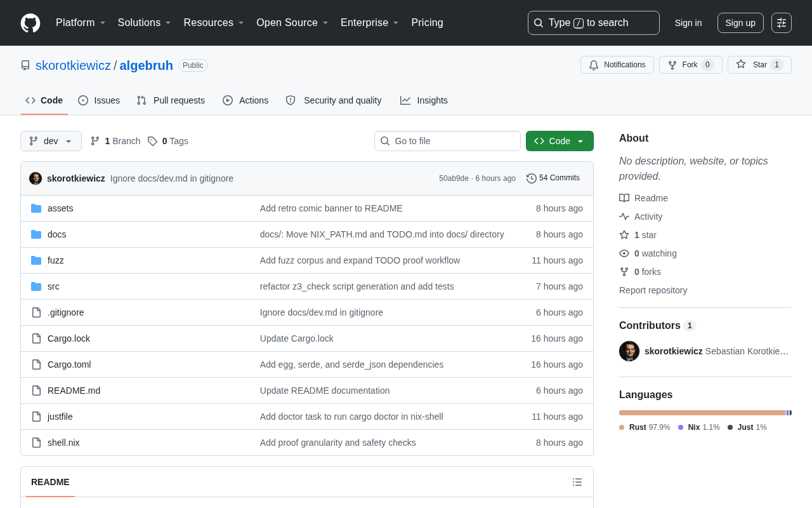
Task: Click the Rust language bar segment
Action: pyautogui.click(x=702, y=413)
